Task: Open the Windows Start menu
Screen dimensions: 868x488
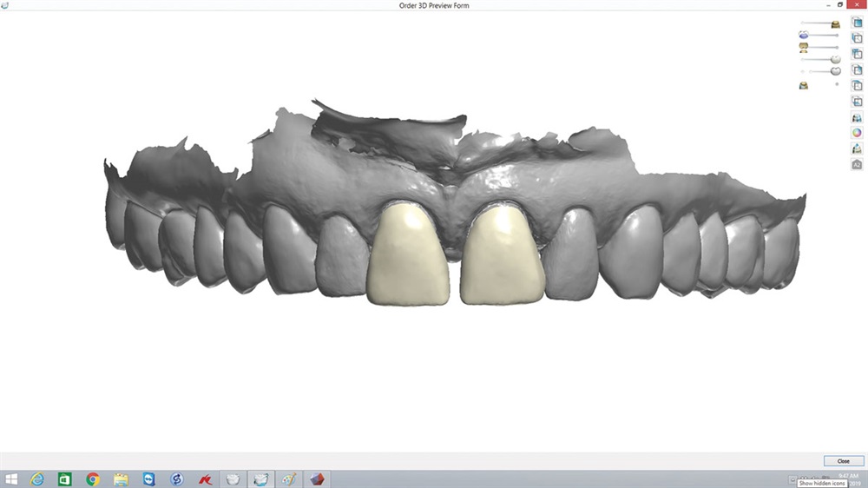Action: [11, 479]
